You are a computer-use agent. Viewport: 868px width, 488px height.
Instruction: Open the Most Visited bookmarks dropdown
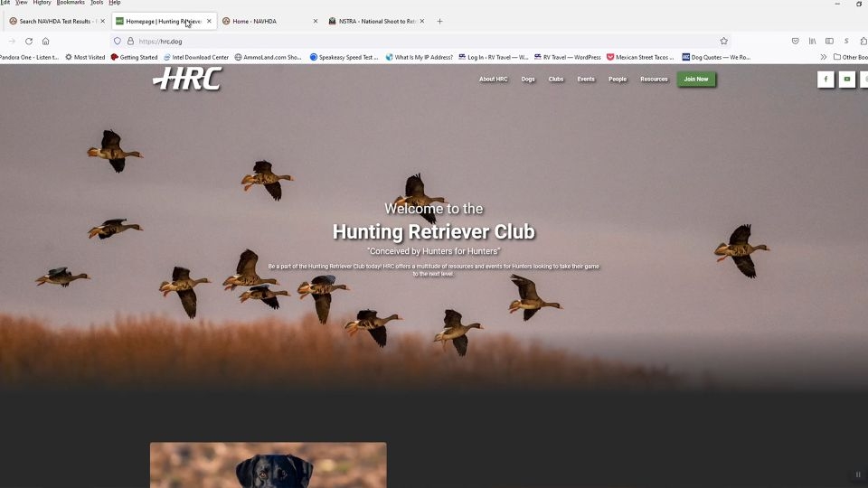coord(85,57)
